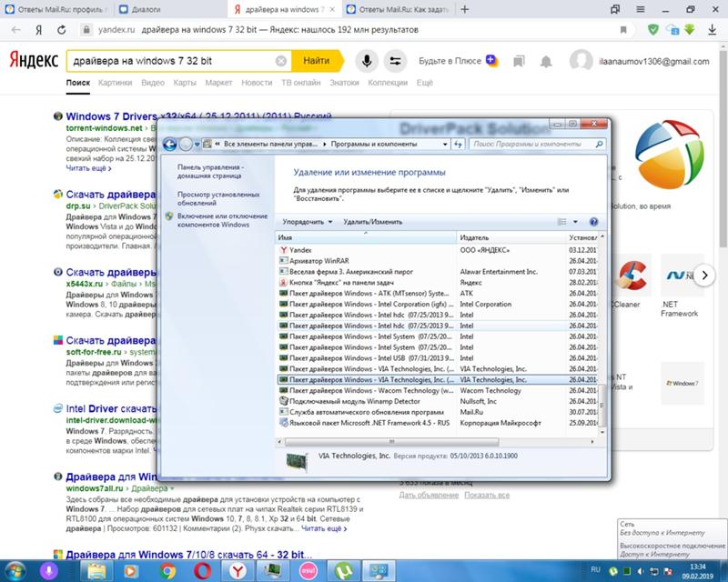Viewport: 728px width, 582px height.
Task: Go back in the Control Panel window
Action: [x=169, y=145]
